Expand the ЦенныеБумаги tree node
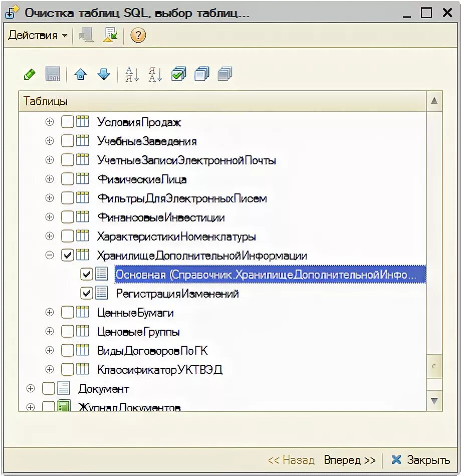461x476 pixels. tap(50, 312)
